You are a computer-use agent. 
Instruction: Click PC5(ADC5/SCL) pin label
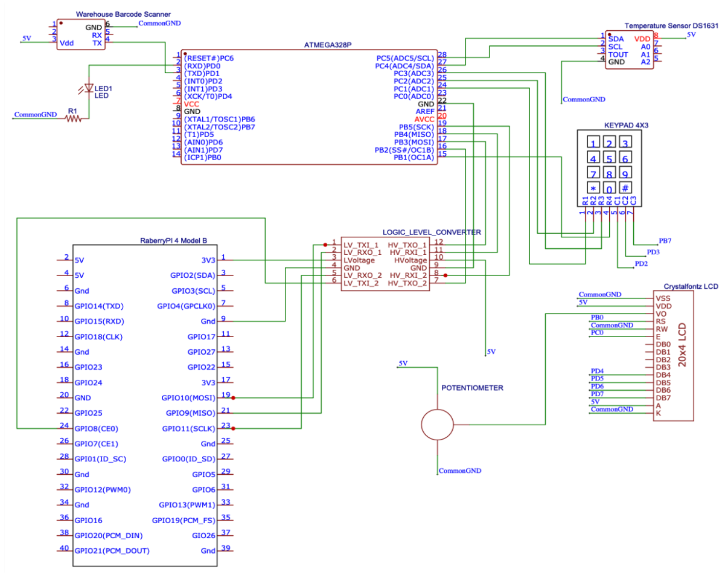[x=404, y=57]
